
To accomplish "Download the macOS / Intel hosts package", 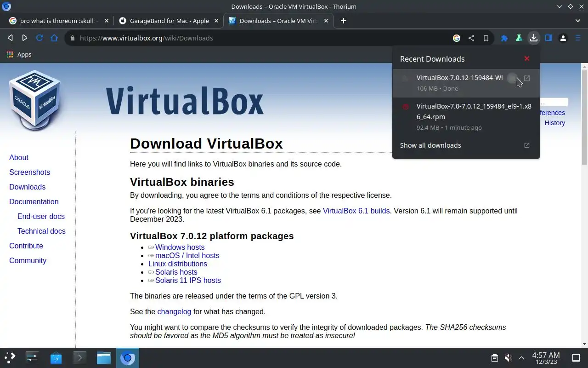I will tap(187, 255).
